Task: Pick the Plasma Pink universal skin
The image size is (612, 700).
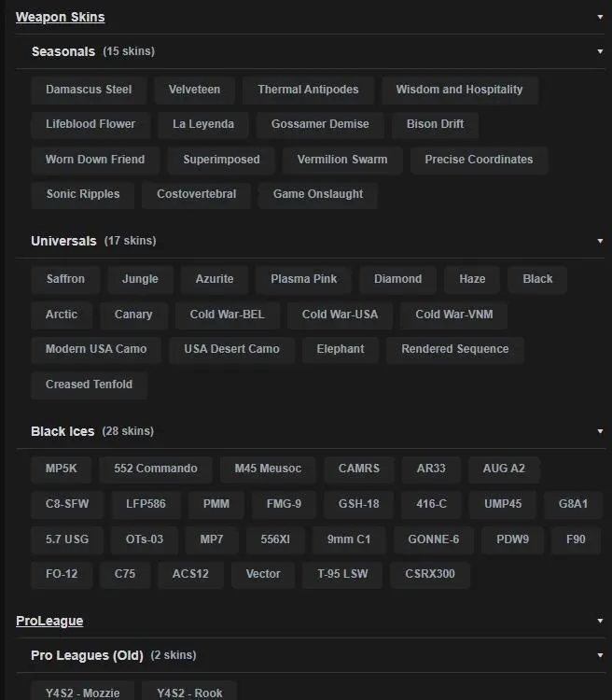Action: click(x=304, y=279)
